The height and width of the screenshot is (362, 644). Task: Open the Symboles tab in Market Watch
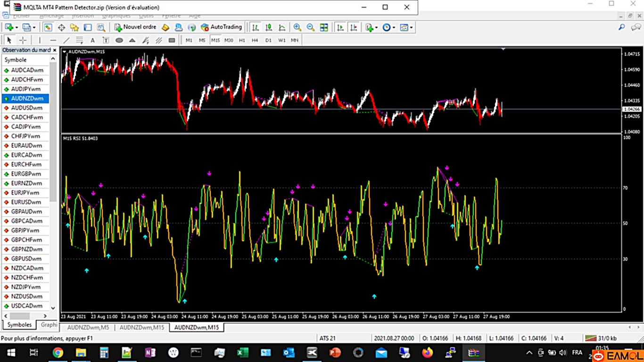click(x=20, y=325)
